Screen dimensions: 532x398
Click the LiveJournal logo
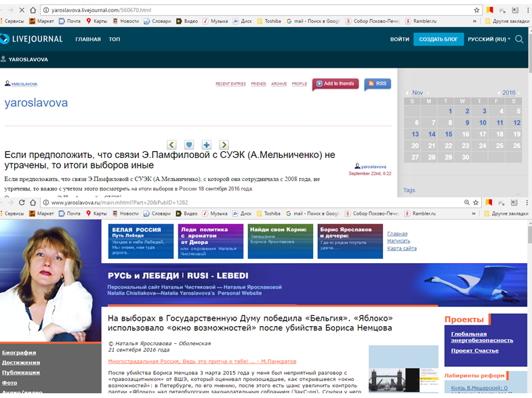pos(31,39)
